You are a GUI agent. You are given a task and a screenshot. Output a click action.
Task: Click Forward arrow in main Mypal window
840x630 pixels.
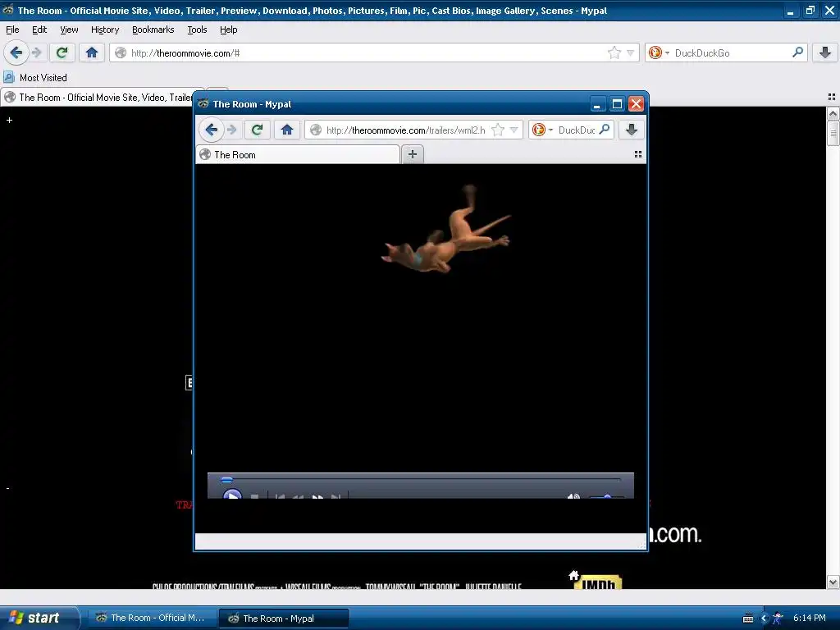coord(36,52)
